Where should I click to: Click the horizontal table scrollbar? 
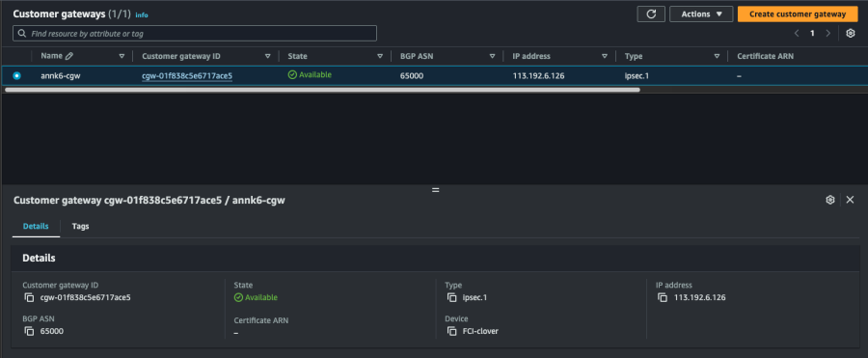coord(321,89)
